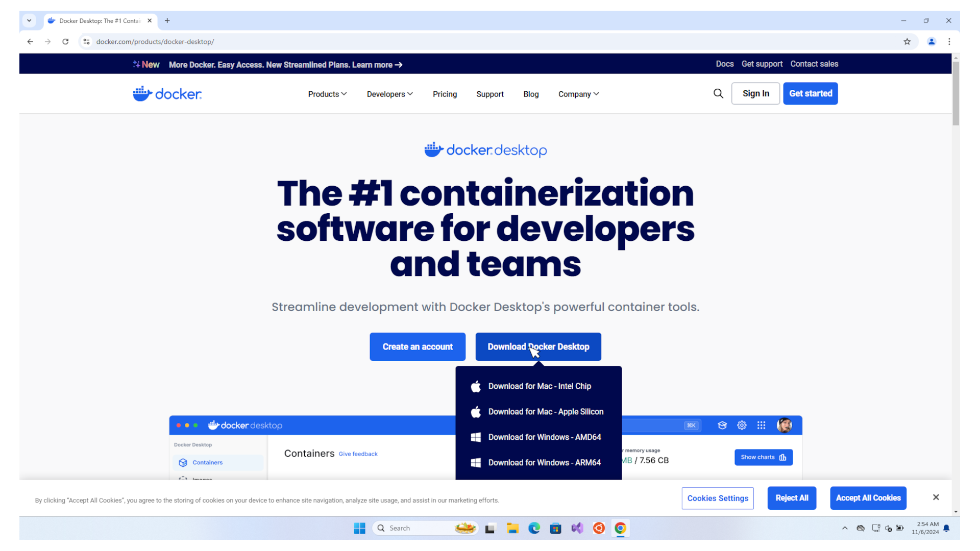Click the Learning center graduation cap icon
The image size is (980, 551).
(722, 425)
